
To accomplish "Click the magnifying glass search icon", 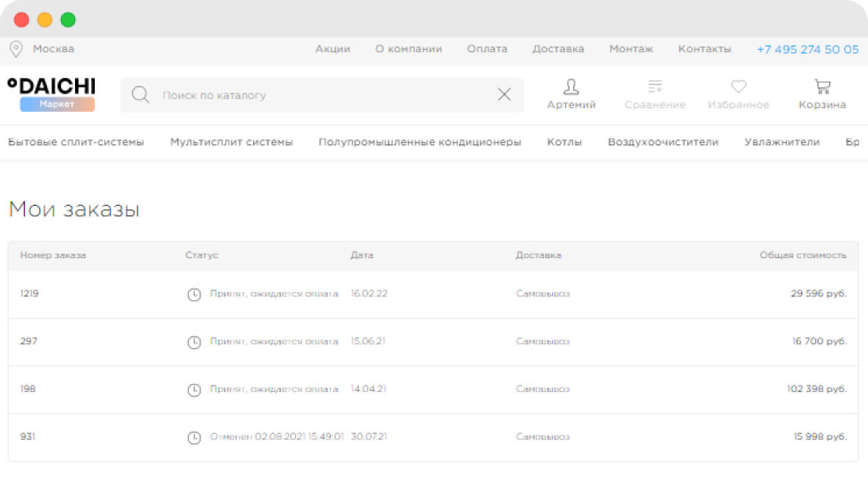I will (x=140, y=95).
